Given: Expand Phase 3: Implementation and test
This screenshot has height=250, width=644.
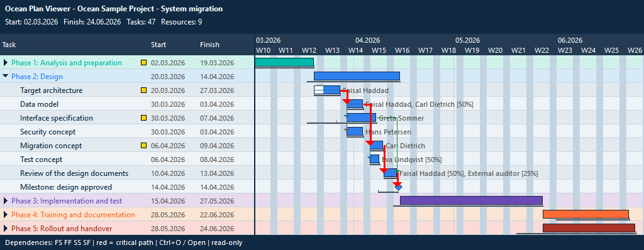Looking at the screenshot, I should point(5,201).
